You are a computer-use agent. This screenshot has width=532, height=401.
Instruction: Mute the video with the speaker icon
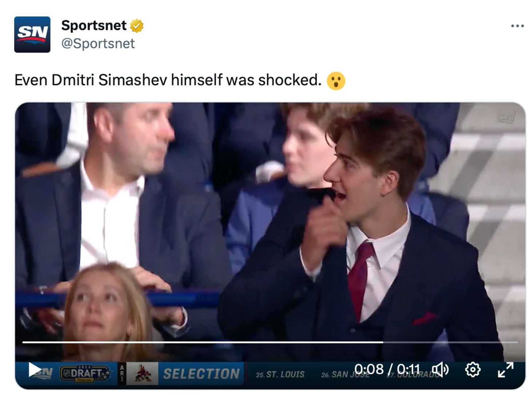(x=440, y=370)
